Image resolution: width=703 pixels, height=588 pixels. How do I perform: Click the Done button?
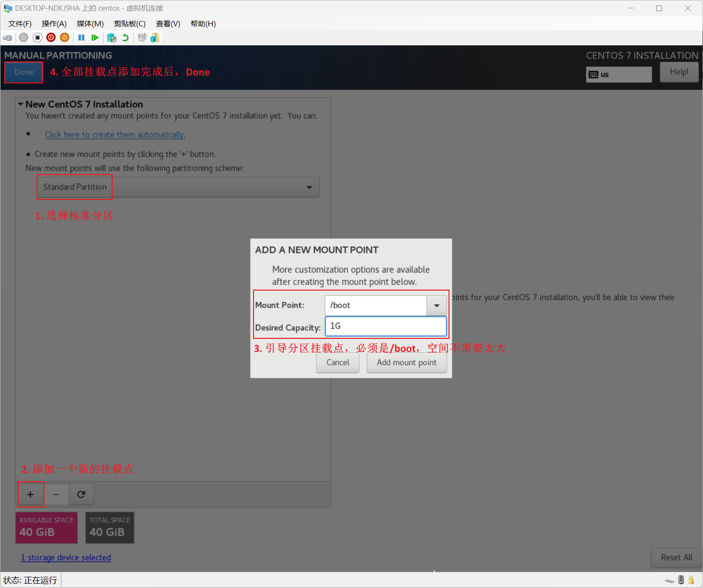point(24,72)
